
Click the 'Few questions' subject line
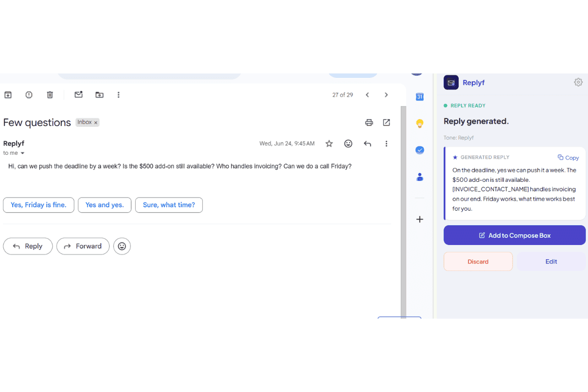[x=37, y=122]
